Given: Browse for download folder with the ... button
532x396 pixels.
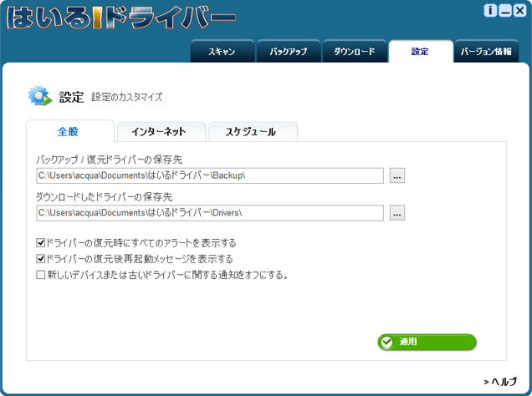Looking at the screenshot, I should [397, 213].
